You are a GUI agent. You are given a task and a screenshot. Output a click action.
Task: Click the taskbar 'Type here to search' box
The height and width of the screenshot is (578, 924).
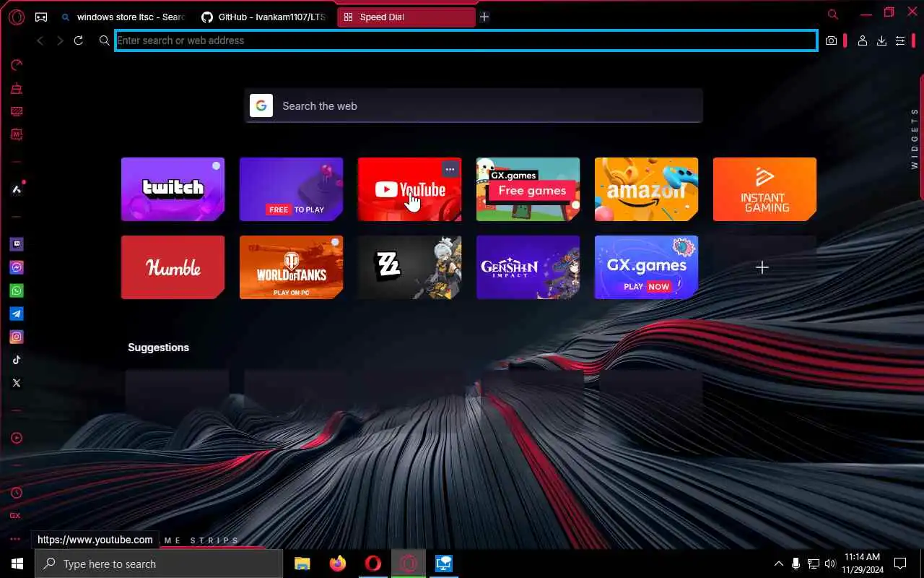pyautogui.click(x=159, y=564)
